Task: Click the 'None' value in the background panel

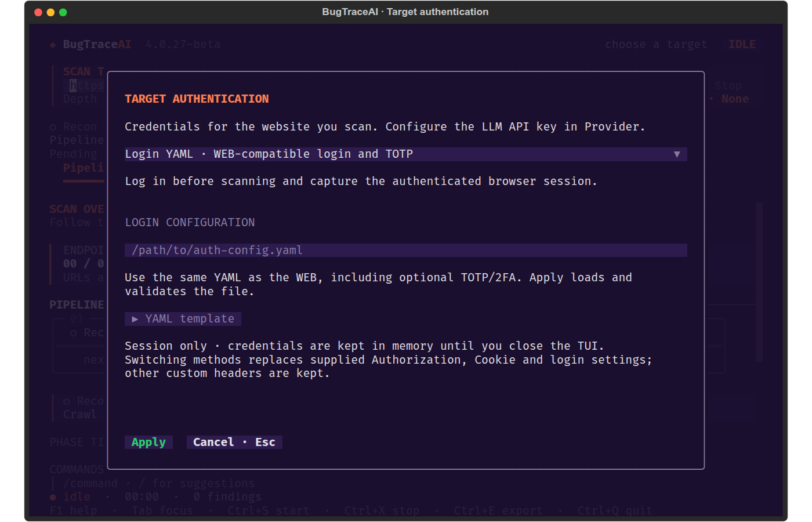Action: click(735, 99)
